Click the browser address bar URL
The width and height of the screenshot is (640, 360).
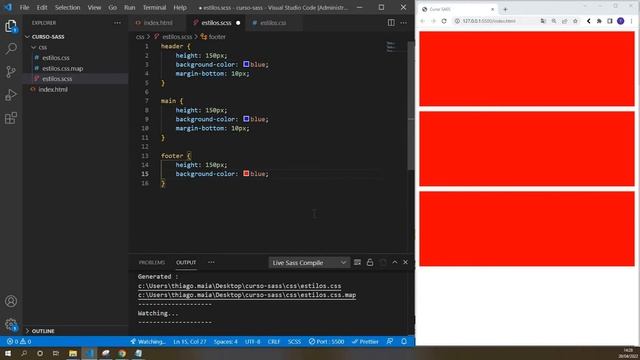pyautogui.click(x=489, y=21)
